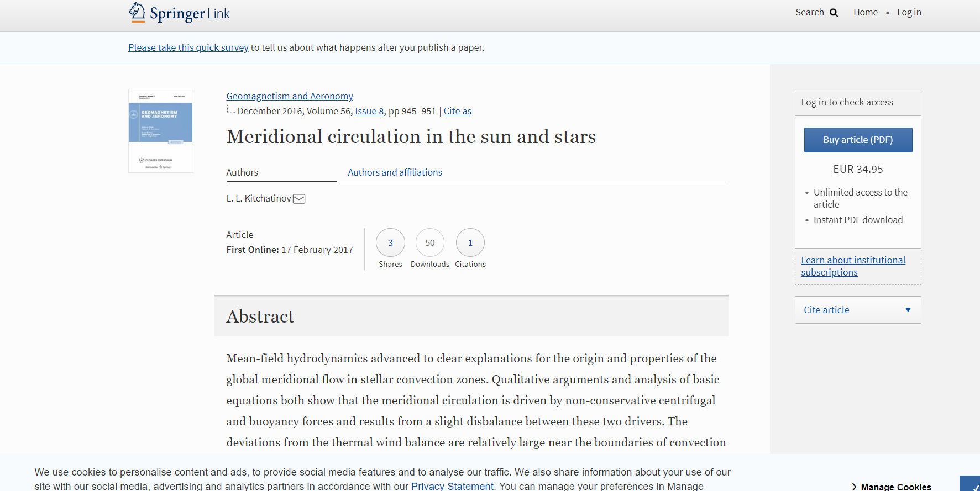Click the 3 Shares circle

coord(390,242)
